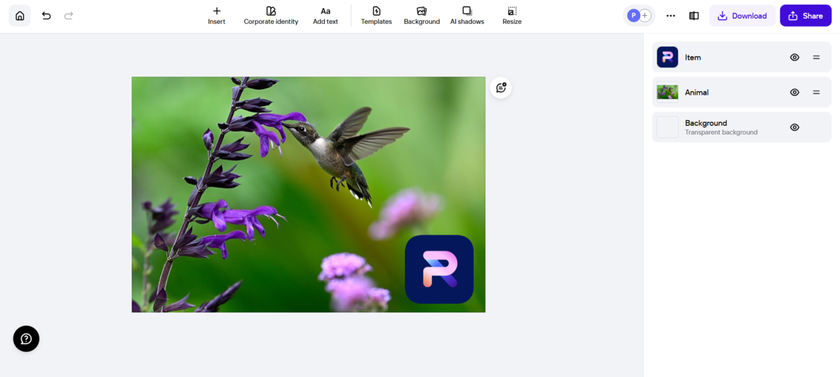Open the Background tool
Screen dimensions: 840x377
pos(422,16)
